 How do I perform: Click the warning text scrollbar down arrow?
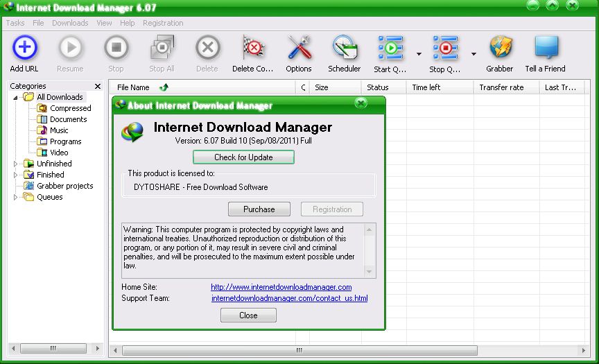369,272
